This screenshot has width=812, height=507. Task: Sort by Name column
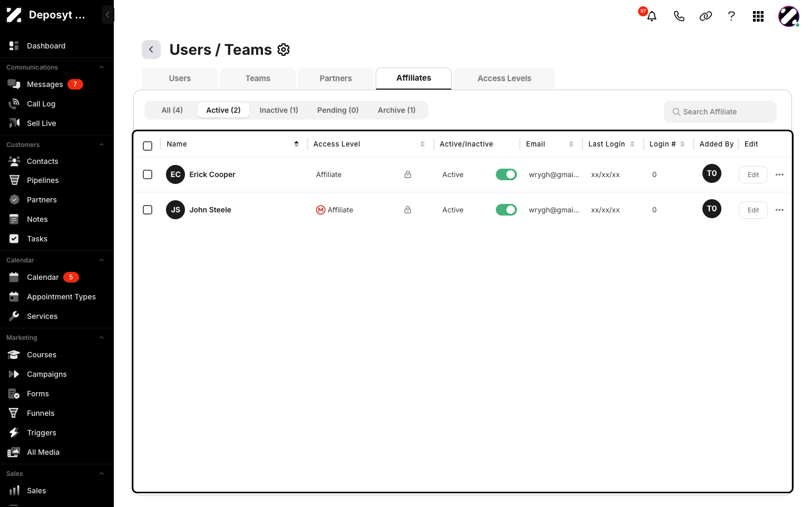pyautogui.click(x=296, y=144)
